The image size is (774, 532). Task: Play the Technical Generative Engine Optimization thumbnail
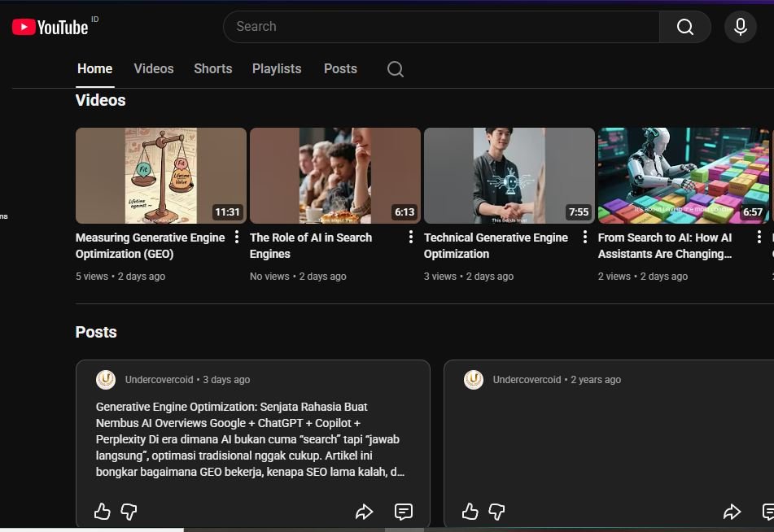509,175
